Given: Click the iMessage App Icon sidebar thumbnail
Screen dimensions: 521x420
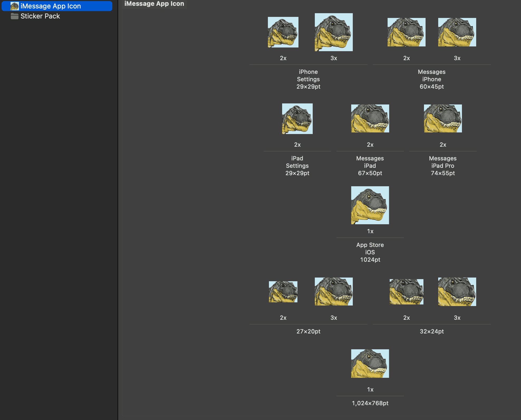Looking at the screenshot, I should [15, 6].
